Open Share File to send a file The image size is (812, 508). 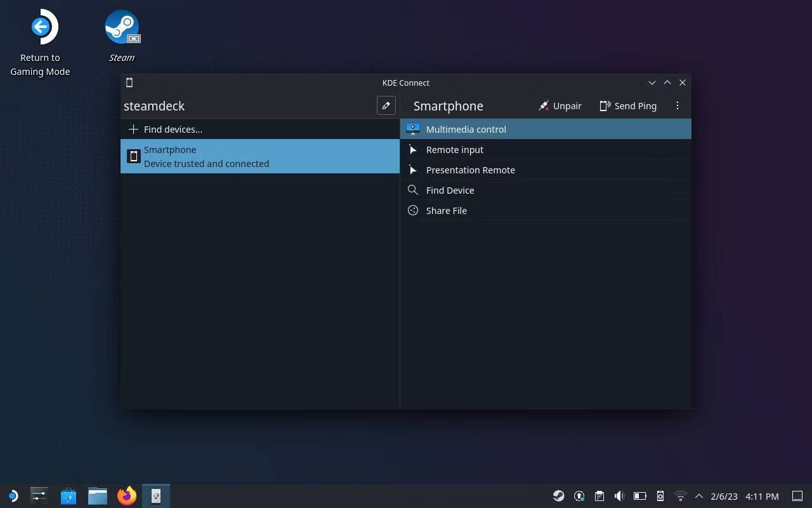(446, 210)
